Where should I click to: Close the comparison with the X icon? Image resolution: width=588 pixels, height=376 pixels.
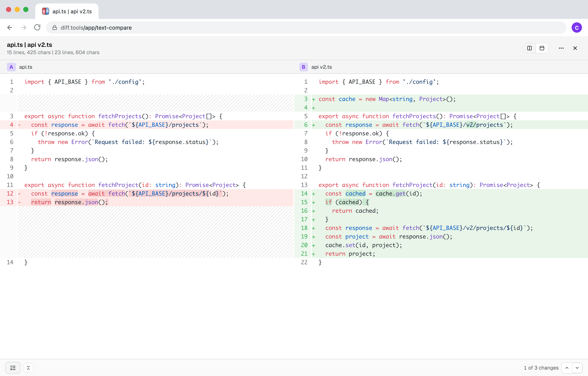575,48
